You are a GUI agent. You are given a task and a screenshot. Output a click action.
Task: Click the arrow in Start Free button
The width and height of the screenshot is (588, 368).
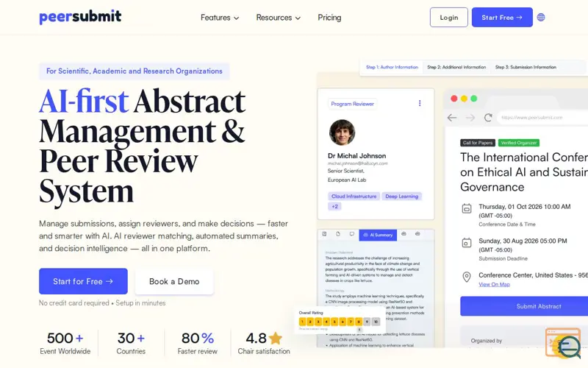pyautogui.click(x=520, y=17)
